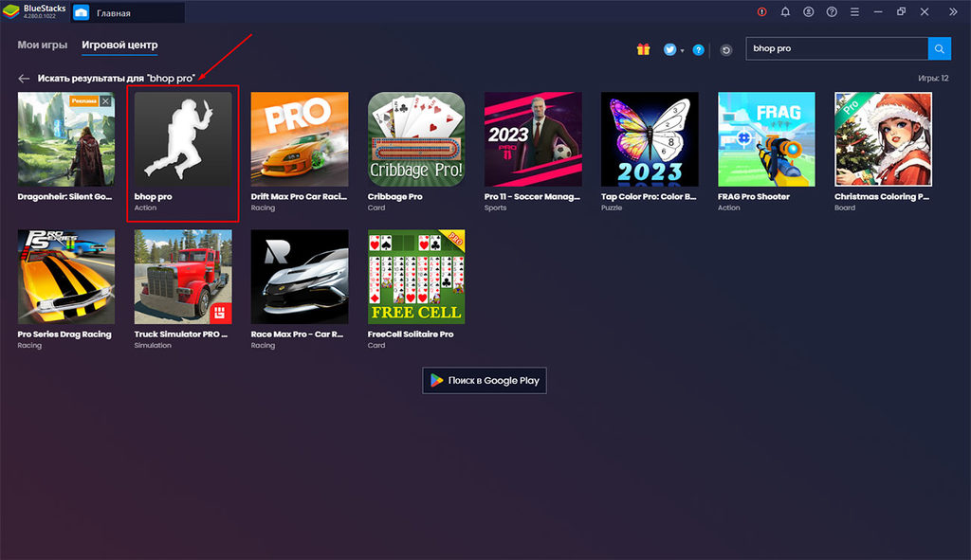Click the BlueStacks logo icon
The image size is (971, 560).
[x=11, y=11]
